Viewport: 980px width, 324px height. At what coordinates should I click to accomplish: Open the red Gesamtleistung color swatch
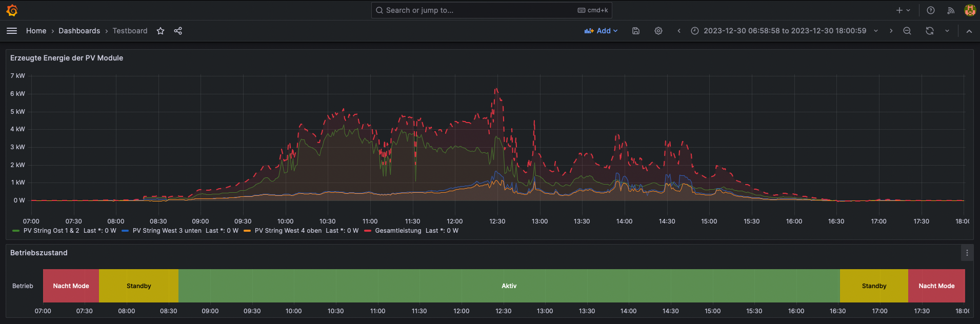pos(368,231)
